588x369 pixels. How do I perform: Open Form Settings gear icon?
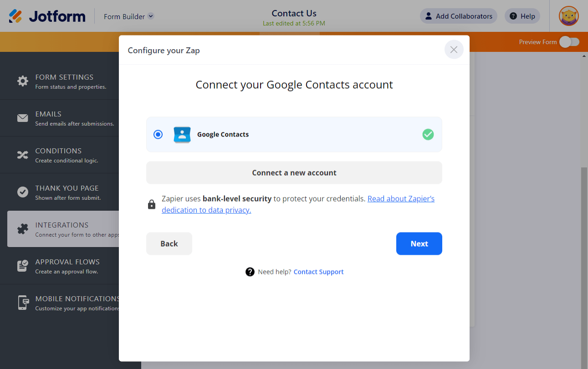pyautogui.click(x=23, y=81)
